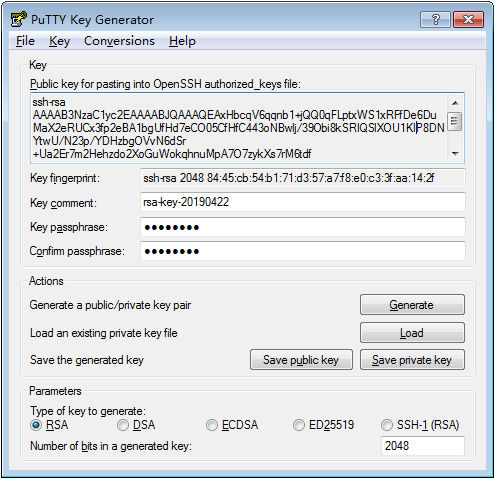This screenshot has height=479, width=494.
Task: Open the Help menu
Action: (x=182, y=41)
